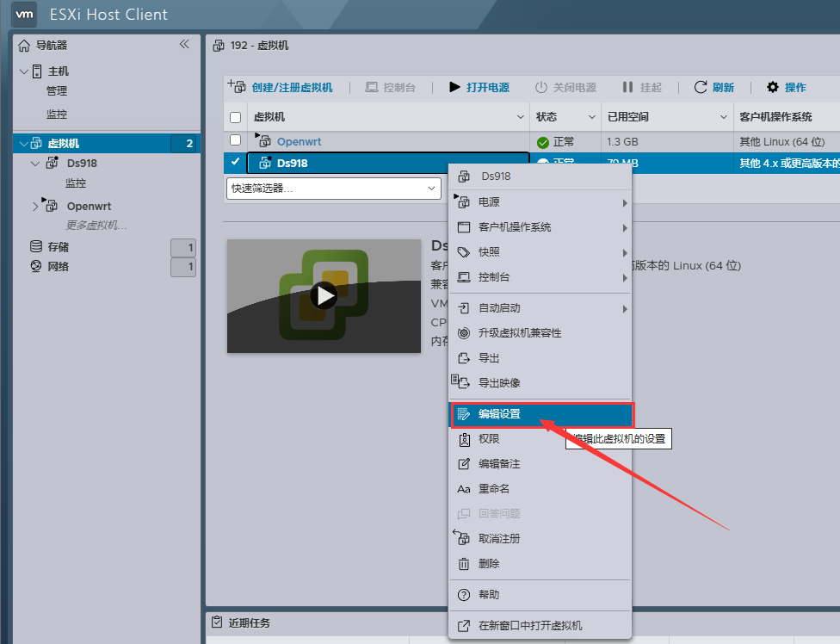Click the permissions badge icon beside 权限
Viewport: 840px width, 644px height.
tap(465, 439)
